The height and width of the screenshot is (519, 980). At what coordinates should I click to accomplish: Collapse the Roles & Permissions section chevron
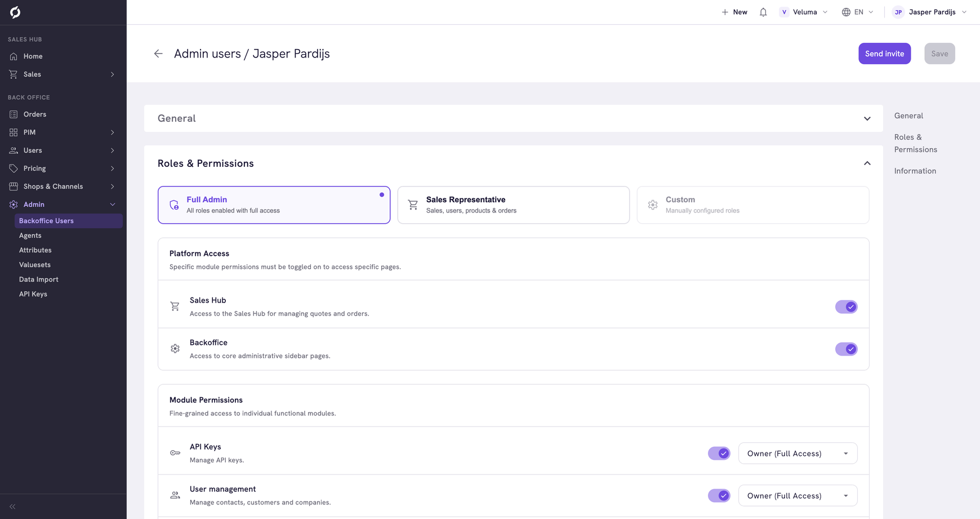coord(867,163)
